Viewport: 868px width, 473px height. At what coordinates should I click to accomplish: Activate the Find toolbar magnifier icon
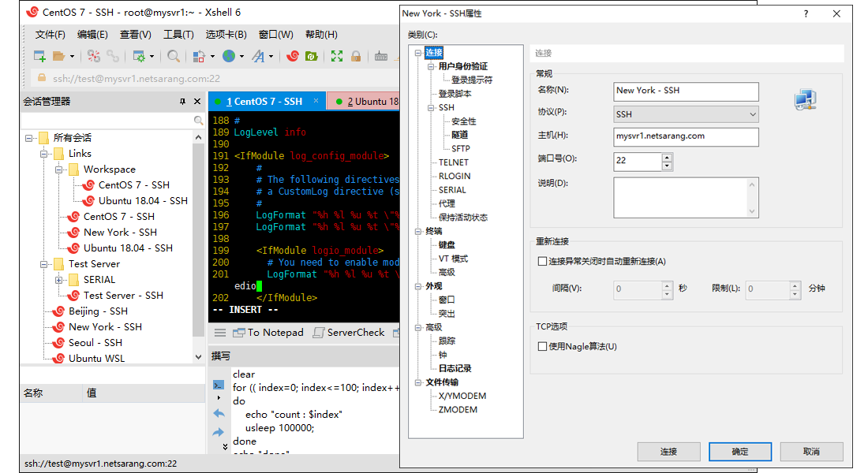pyautogui.click(x=173, y=55)
